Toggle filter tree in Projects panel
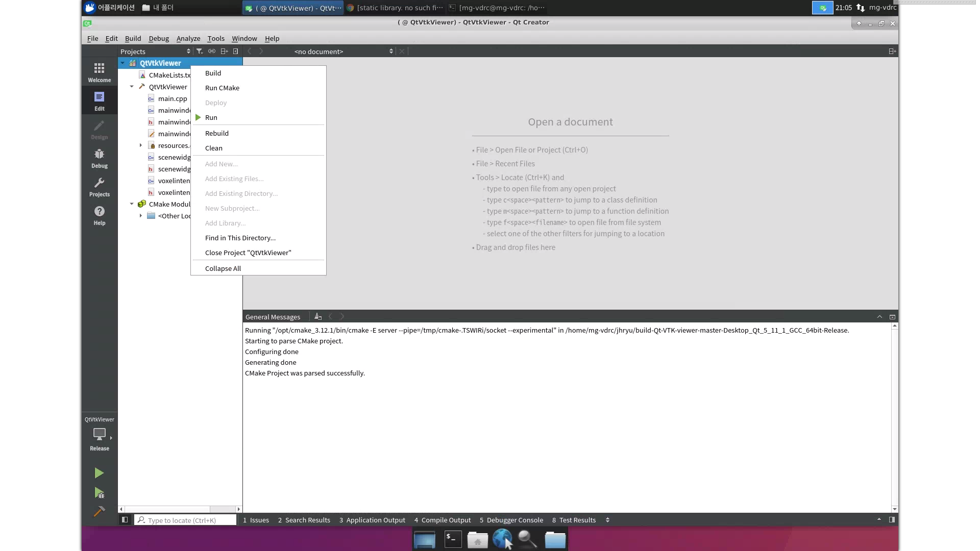The image size is (980, 551). coord(200,51)
